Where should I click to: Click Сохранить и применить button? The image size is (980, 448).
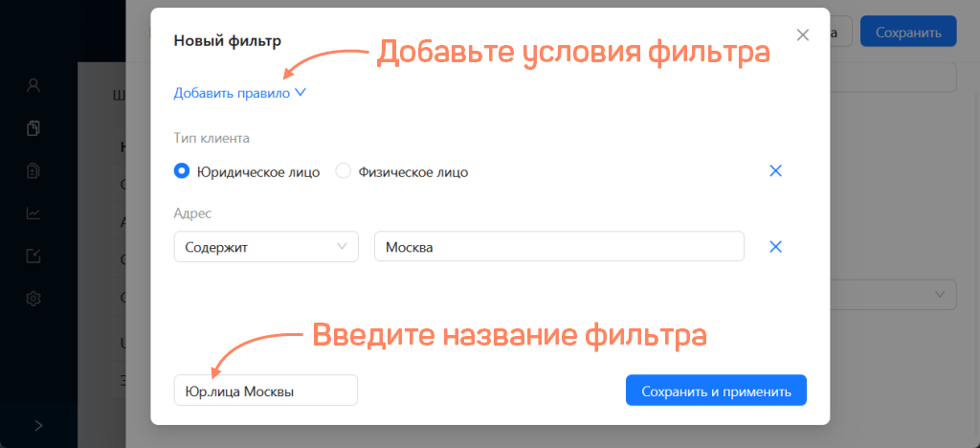coord(716,391)
